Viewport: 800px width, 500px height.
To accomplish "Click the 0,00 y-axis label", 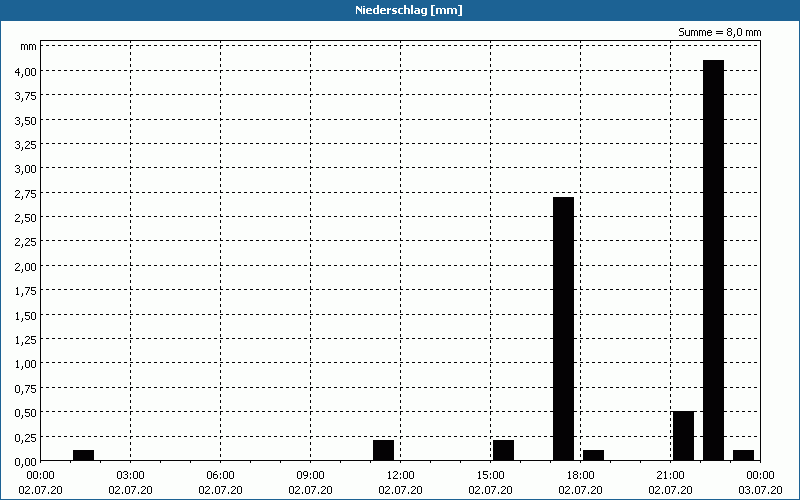I will pyautogui.click(x=26, y=462).
